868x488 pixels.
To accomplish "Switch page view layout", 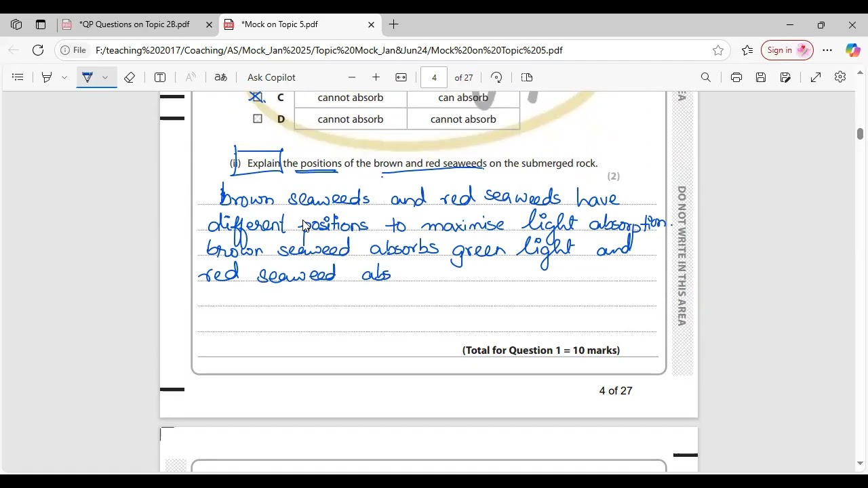I will click(x=527, y=77).
